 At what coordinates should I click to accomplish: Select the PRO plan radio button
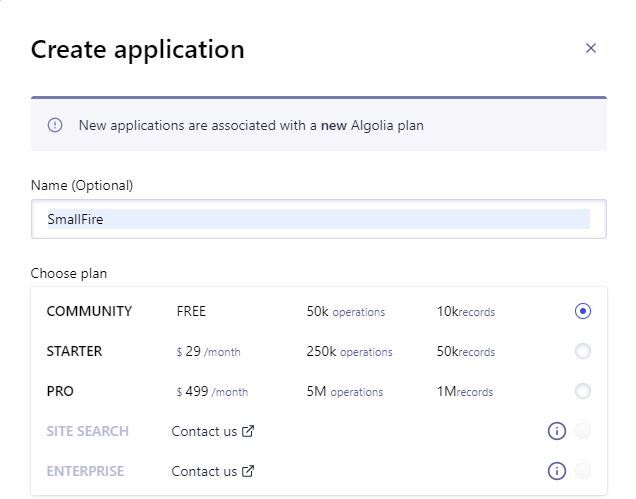[x=582, y=391]
